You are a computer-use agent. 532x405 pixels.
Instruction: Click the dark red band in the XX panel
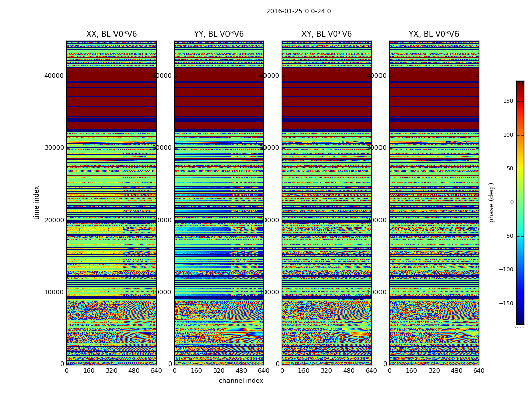(111, 99)
